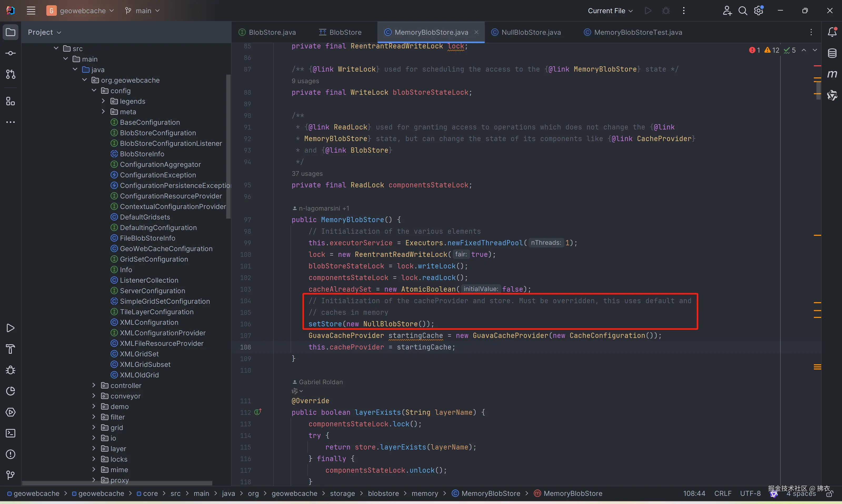Viewport: 842px width, 504px height.
Task: Toggle the Project tool window folder button
Action: click(x=11, y=32)
